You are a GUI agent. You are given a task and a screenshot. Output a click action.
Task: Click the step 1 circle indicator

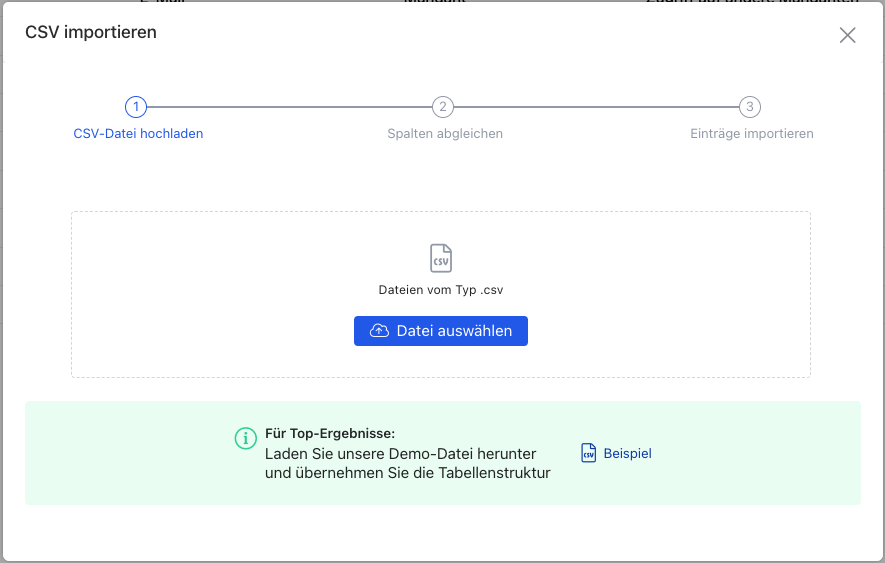tap(135, 107)
